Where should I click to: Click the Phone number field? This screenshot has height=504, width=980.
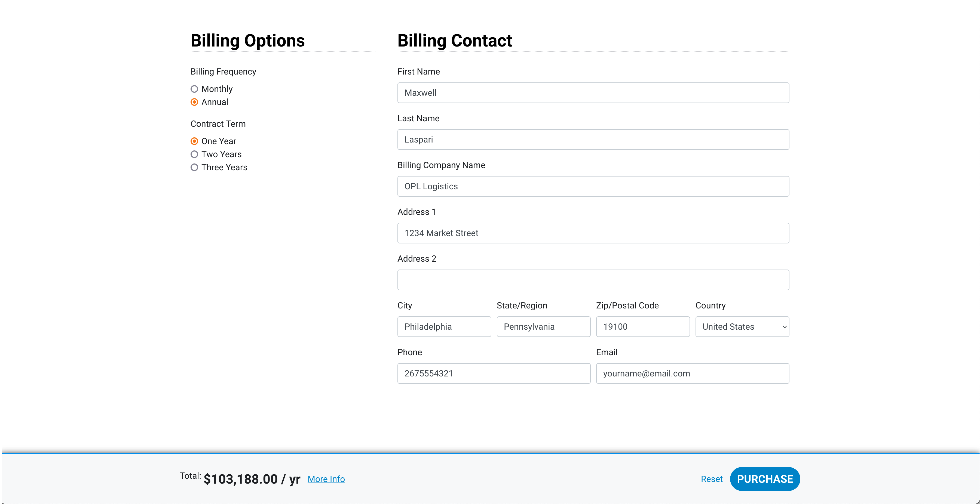[x=494, y=373]
